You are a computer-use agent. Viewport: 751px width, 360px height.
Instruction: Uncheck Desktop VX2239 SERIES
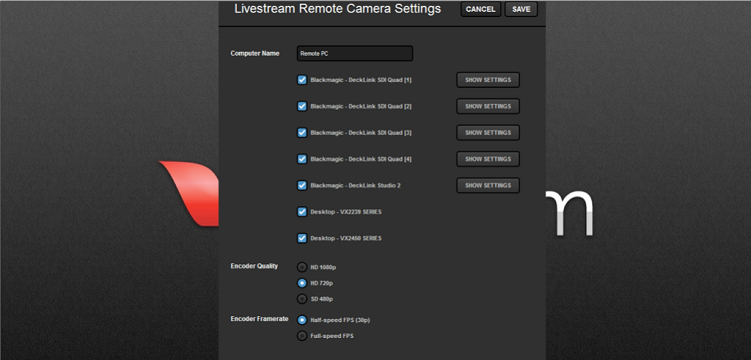click(302, 212)
